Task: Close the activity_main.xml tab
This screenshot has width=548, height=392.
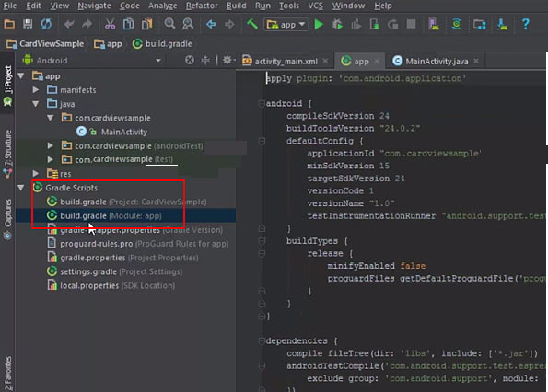Action: pyautogui.click(x=325, y=61)
